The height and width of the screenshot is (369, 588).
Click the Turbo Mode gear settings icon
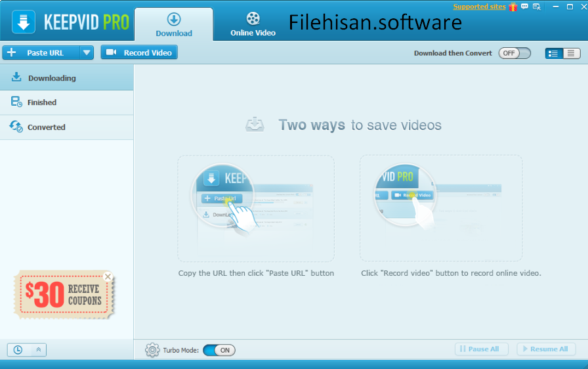(x=152, y=350)
